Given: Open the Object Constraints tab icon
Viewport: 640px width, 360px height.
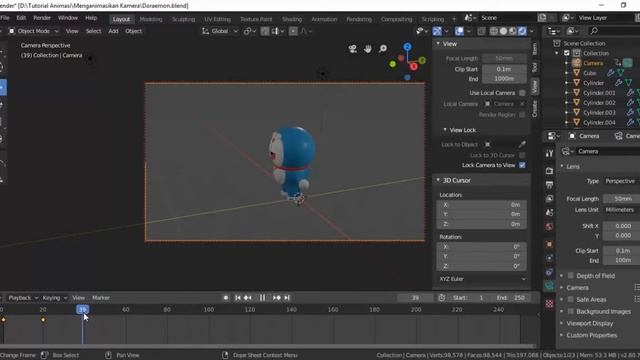Looking at the screenshot, I should tap(549, 272).
